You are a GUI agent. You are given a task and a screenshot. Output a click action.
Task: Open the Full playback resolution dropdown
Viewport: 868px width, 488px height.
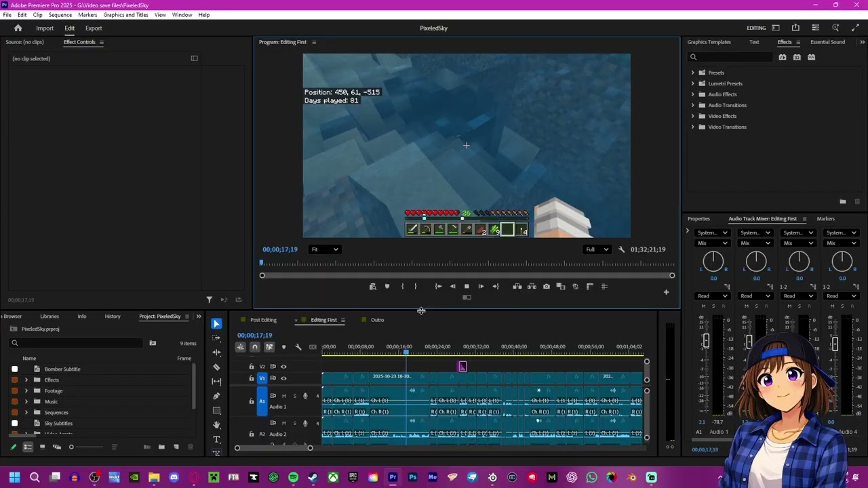(x=597, y=249)
